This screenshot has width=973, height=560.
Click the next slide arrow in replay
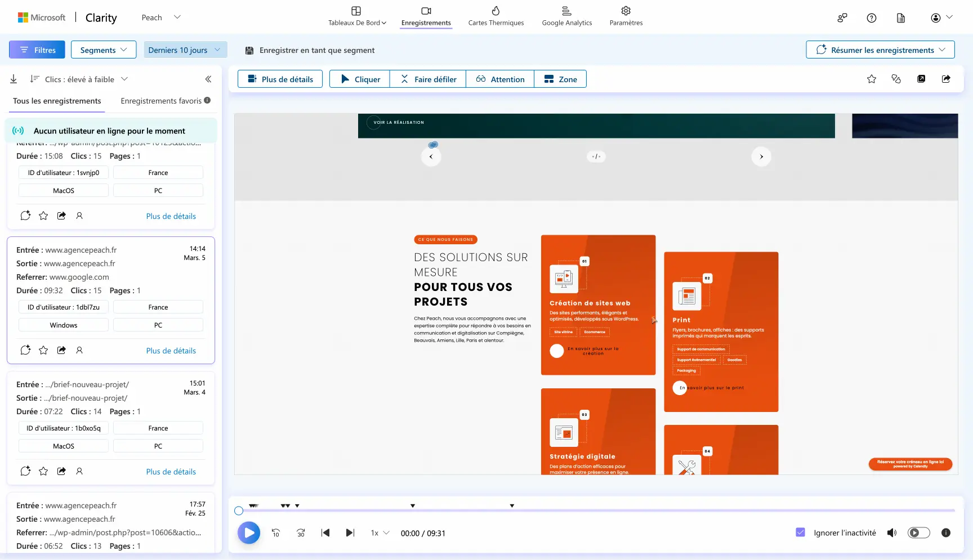(x=761, y=156)
